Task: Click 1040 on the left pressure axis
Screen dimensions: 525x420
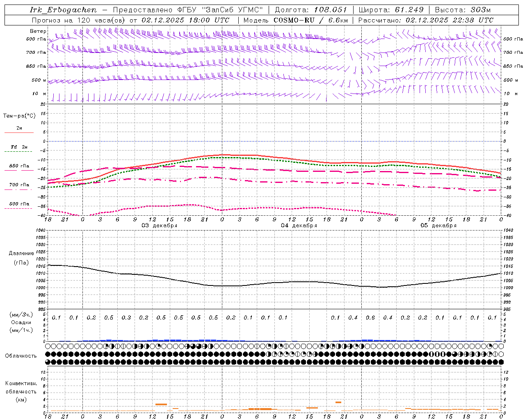Action: click(41, 230)
